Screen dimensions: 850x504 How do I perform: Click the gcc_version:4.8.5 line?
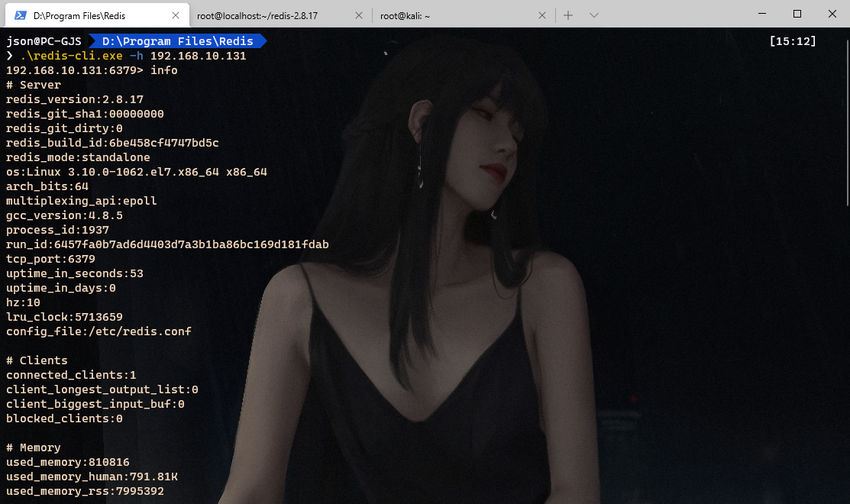[x=64, y=215]
